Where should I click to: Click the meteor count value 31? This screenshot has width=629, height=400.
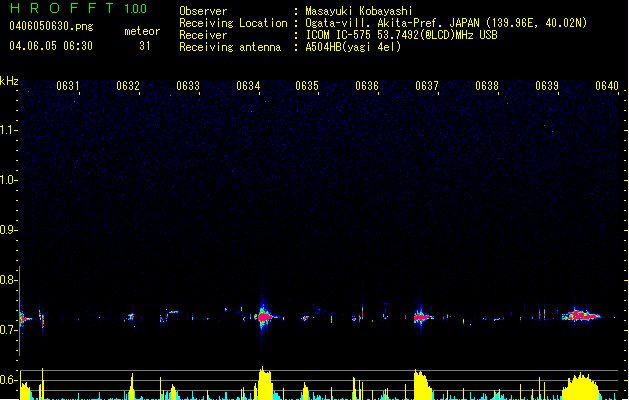[x=145, y=46]
